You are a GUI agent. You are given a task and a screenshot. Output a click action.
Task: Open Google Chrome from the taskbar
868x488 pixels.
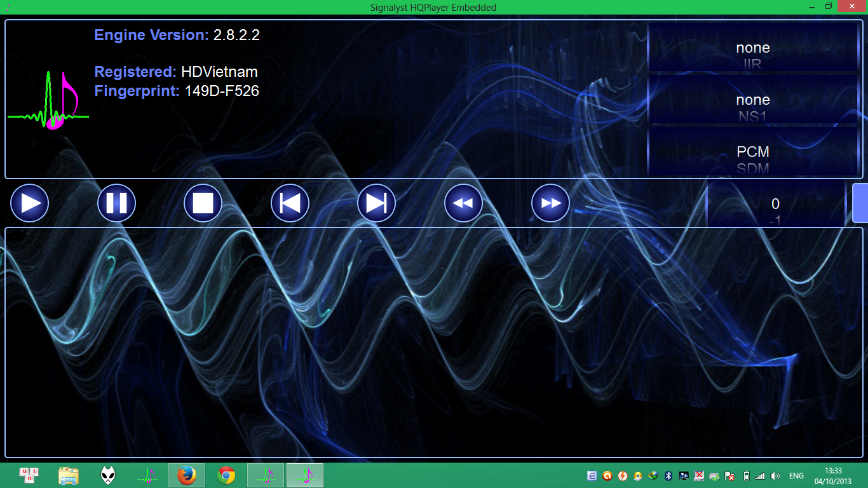tap(226, 475)
